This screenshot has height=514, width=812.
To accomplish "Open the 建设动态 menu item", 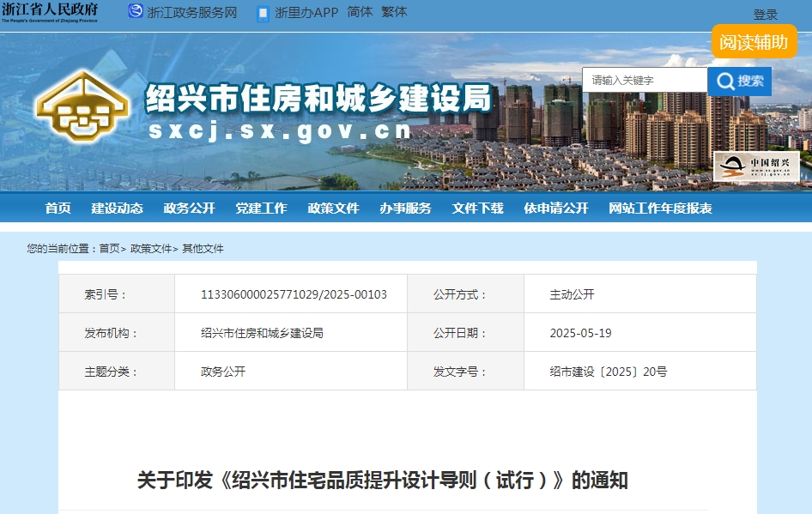I will click(118, 208).
